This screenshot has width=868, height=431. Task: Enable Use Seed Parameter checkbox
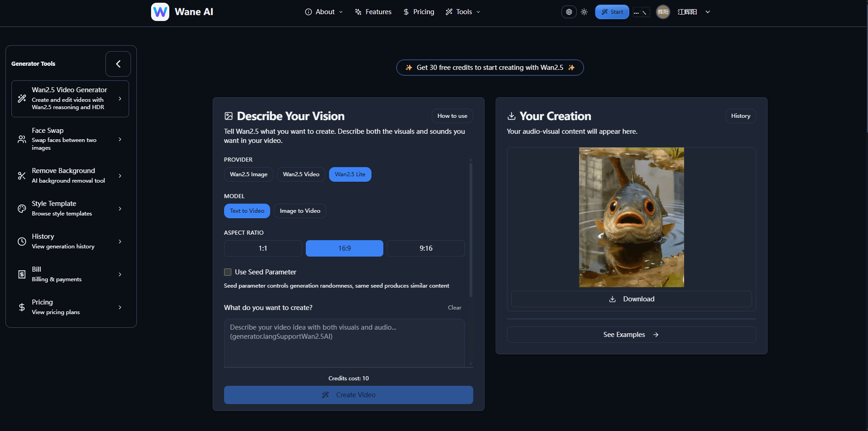click(228, 272)
